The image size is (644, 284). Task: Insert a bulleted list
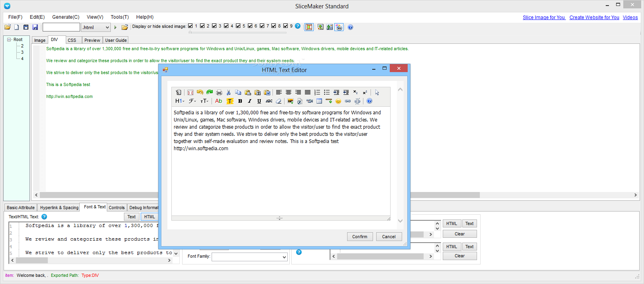pos(327,92)
